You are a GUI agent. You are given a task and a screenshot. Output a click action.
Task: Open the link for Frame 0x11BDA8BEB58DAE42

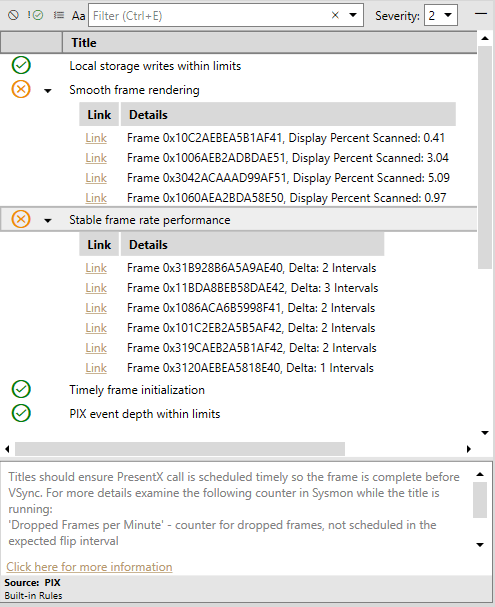click(x=96, y=288)
